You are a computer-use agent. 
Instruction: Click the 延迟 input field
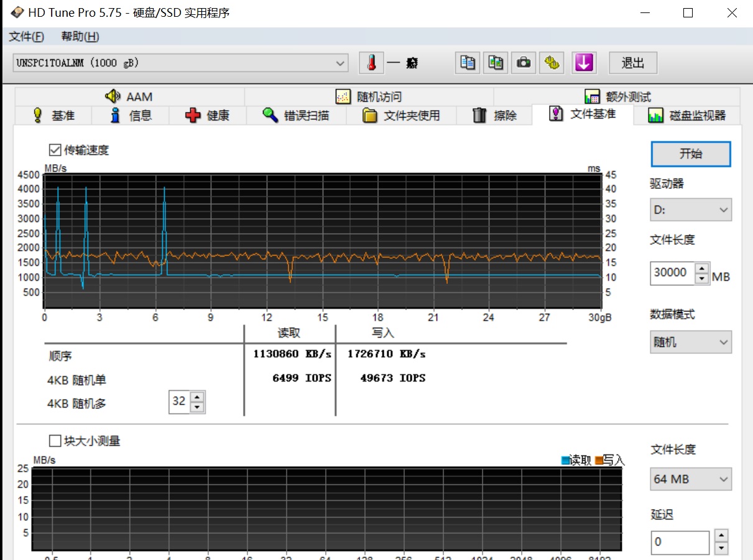pyautogui.click(x=679, y=542)
